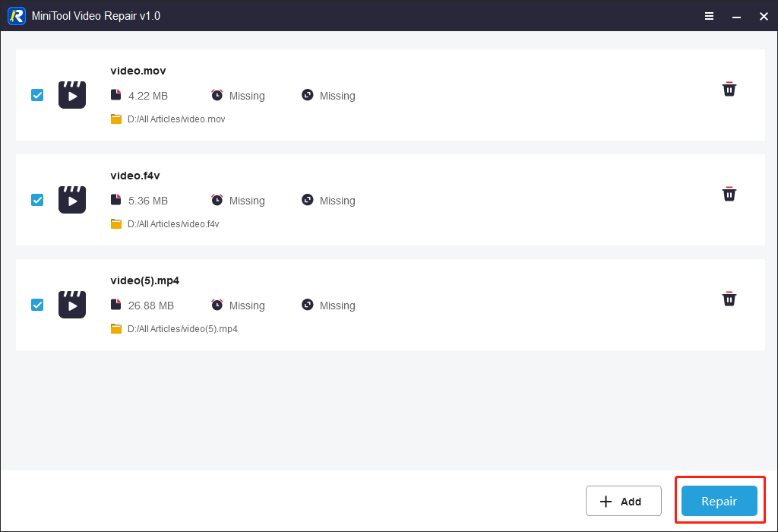Click the file size icon beside 4.22 MB

pos(115,95)
